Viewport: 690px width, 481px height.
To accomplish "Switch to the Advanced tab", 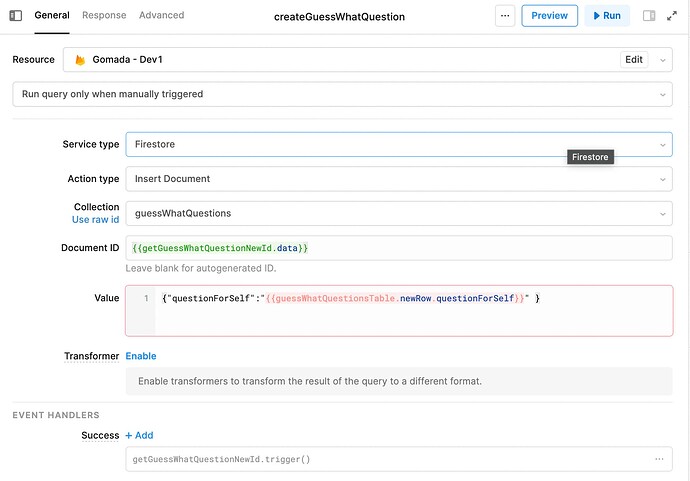I will point(161,15).
